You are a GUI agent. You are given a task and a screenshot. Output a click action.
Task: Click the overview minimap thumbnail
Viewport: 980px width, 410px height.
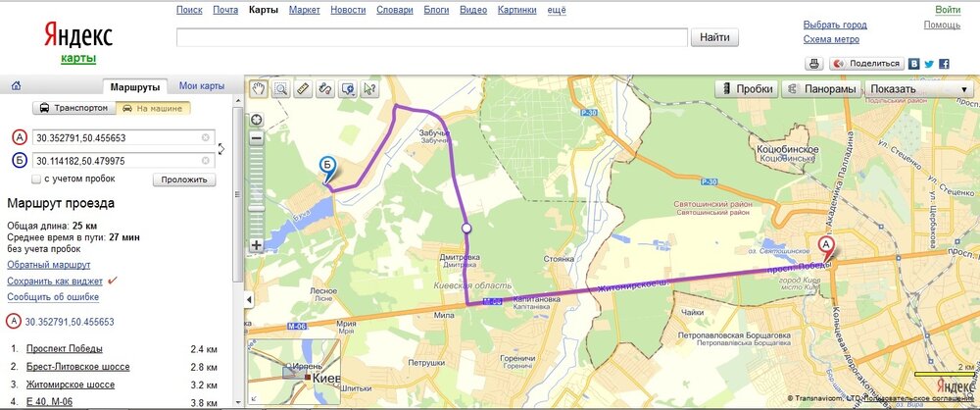(x=294, y=372)
